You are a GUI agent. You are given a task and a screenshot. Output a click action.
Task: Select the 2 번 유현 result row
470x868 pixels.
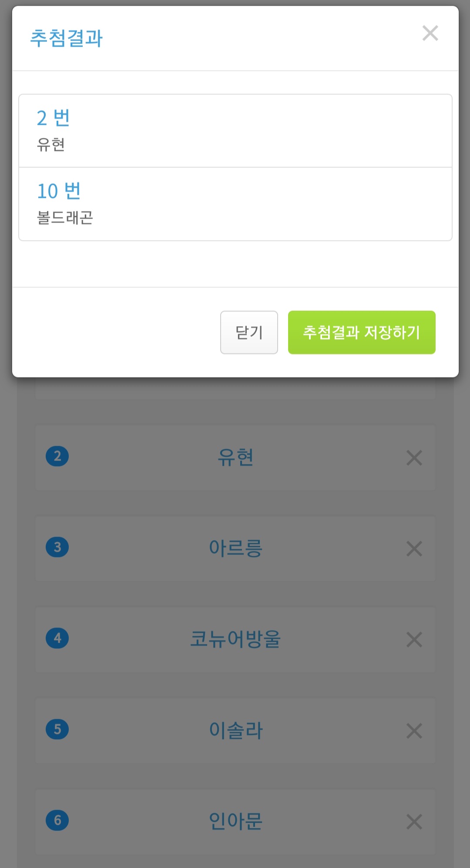point(235,130)
